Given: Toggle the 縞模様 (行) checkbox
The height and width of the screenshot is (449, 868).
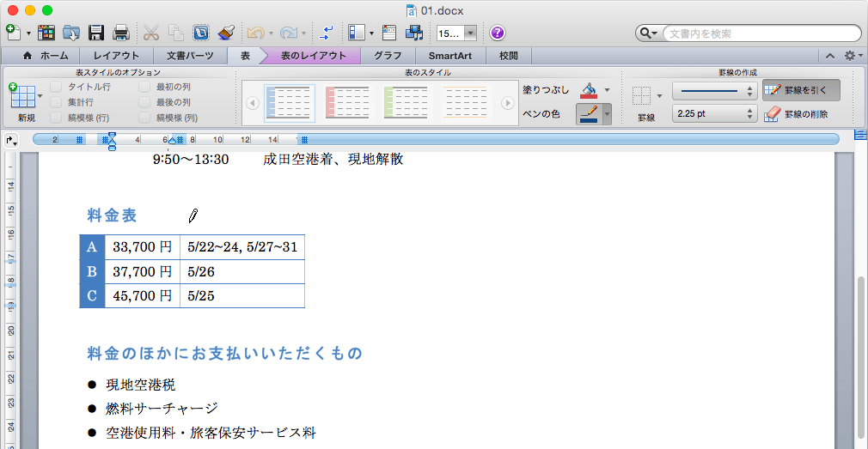Looking at the screenshot, I should (55, 118).
